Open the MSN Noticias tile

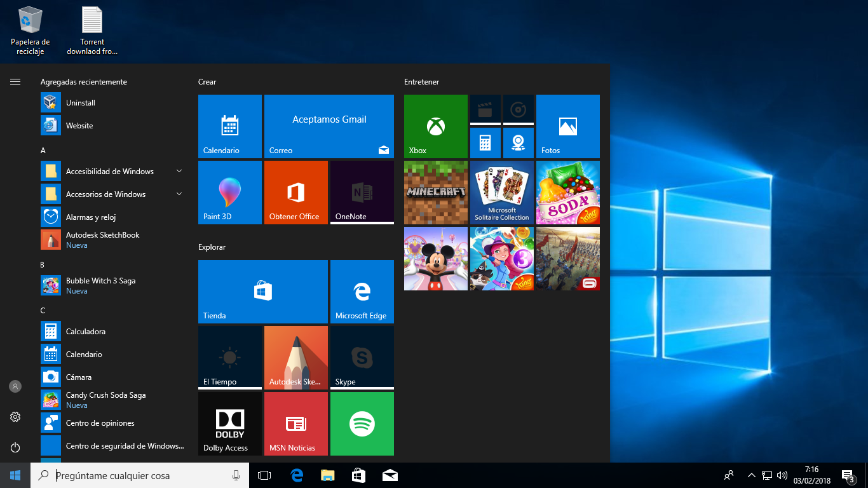[x=296, y=424]
